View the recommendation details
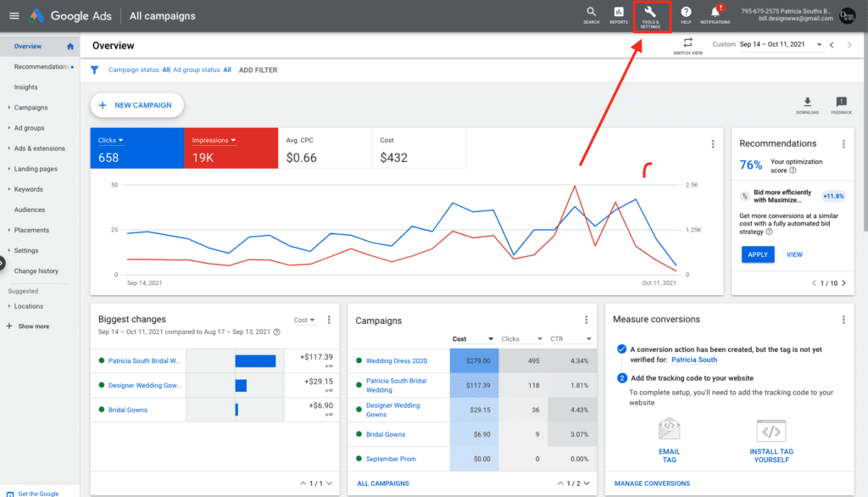This screenshot has width=868, height=497. [x=794, y=255]
